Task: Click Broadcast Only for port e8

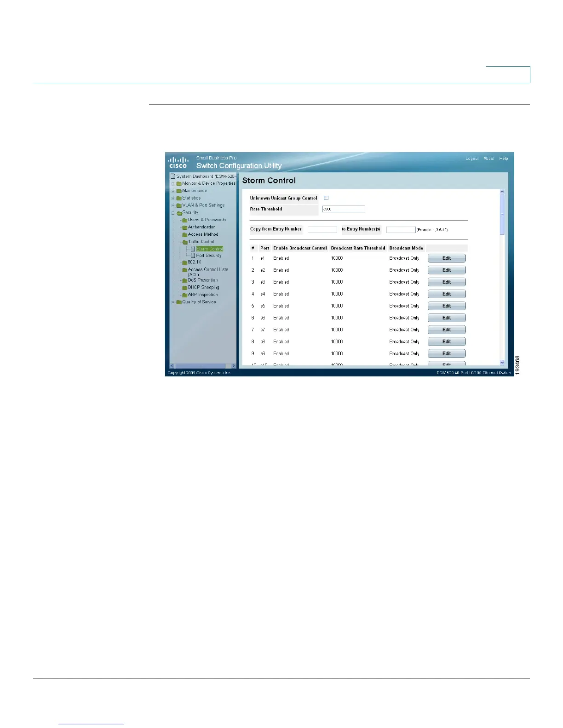Action: [404, 342]
